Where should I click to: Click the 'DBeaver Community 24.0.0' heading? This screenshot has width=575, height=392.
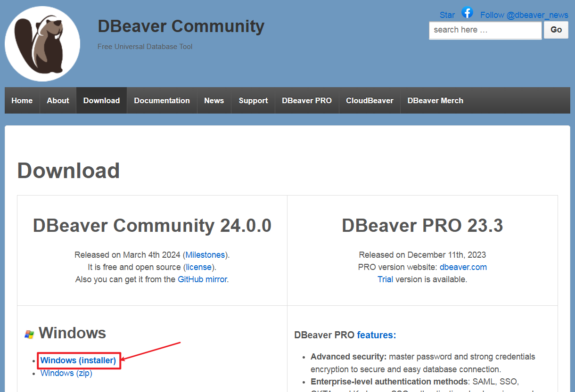pos(152,226)
